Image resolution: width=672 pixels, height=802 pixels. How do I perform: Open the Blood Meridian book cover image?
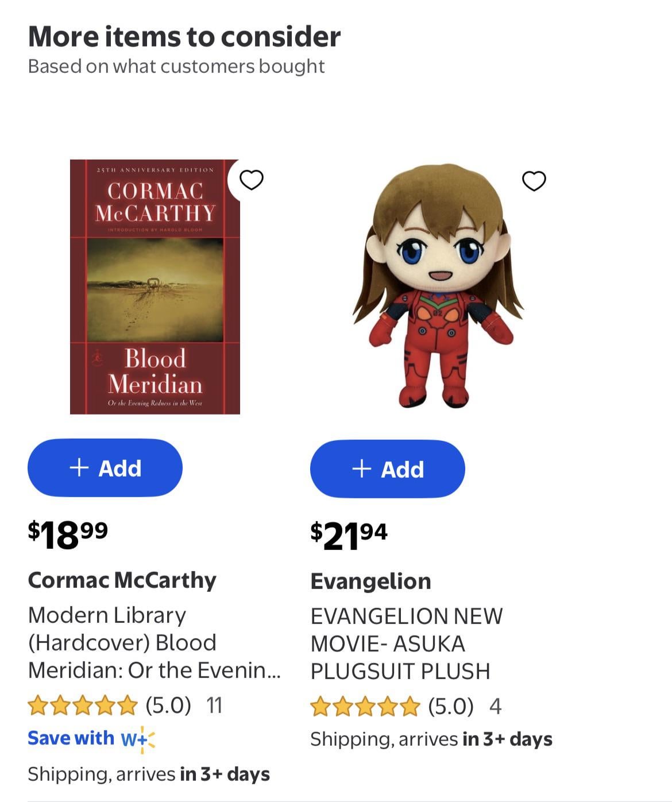click(155, 286)
